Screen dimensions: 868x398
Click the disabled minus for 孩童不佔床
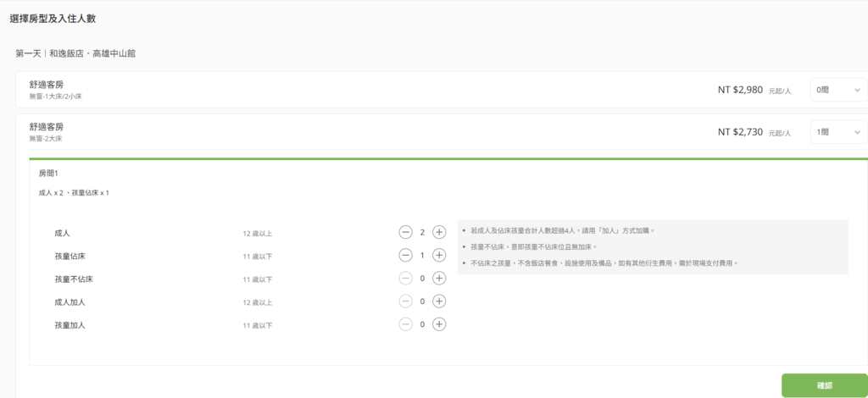point(405,278)
